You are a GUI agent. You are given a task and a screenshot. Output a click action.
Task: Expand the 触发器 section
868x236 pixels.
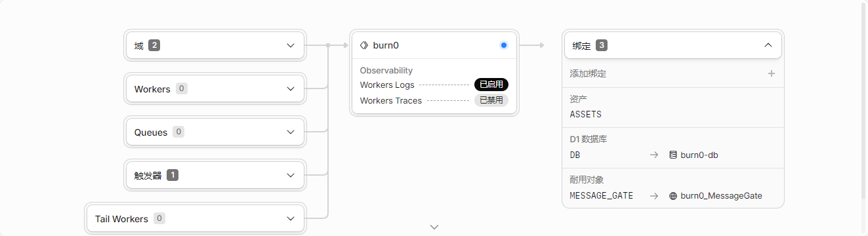pyautogui.click(x=215, y=175)
